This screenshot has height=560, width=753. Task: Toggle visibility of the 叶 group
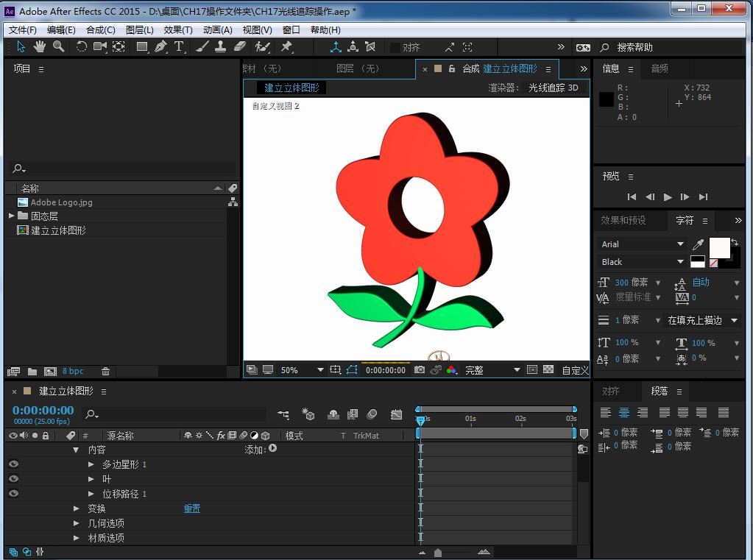pos(13,479)
